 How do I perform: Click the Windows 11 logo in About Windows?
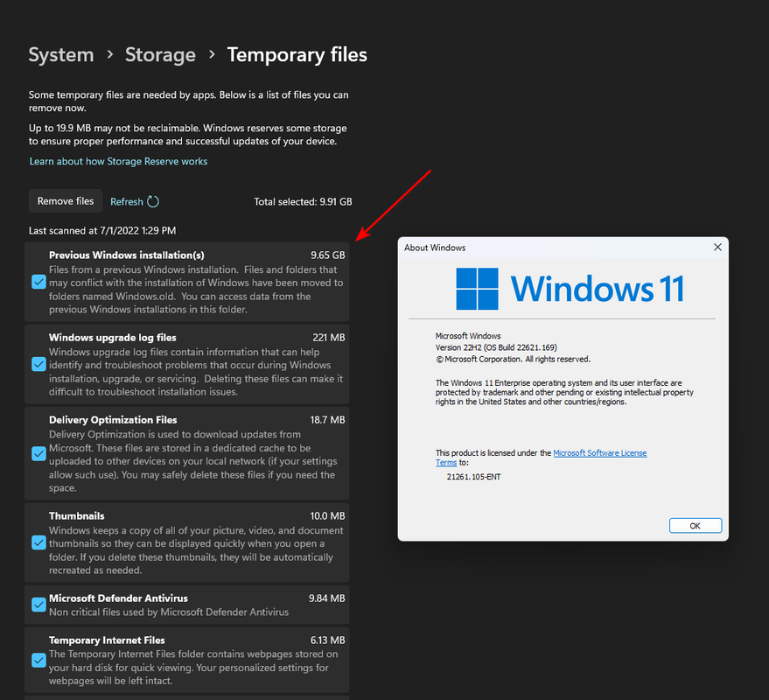point(570,289)
